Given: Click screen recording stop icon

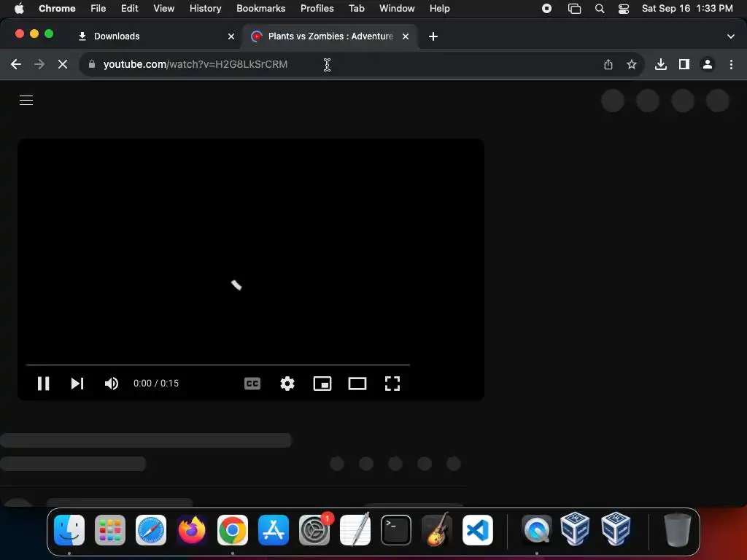Looking at the screenshot, I should click(x=547, y=8).
